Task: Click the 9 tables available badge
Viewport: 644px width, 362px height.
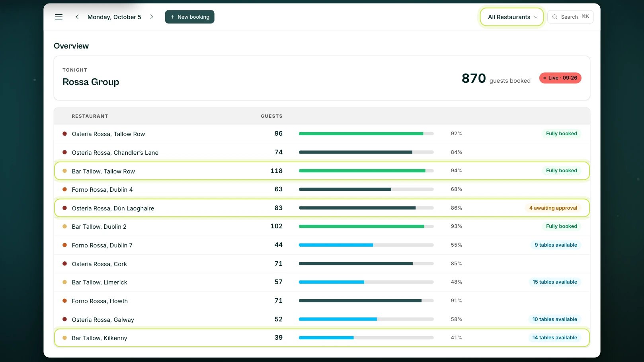Action: (556, 245)
